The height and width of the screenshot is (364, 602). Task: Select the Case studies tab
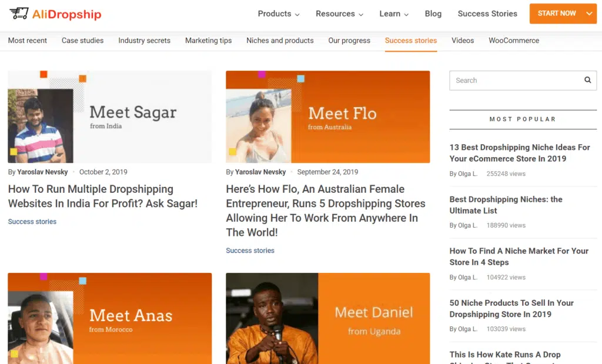(x=82, y=41)
